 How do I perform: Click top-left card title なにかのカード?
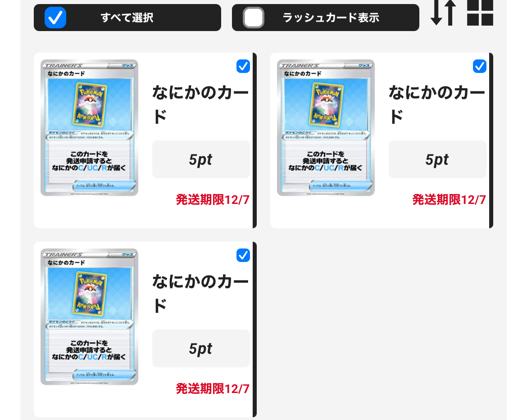tap(200, 104)
